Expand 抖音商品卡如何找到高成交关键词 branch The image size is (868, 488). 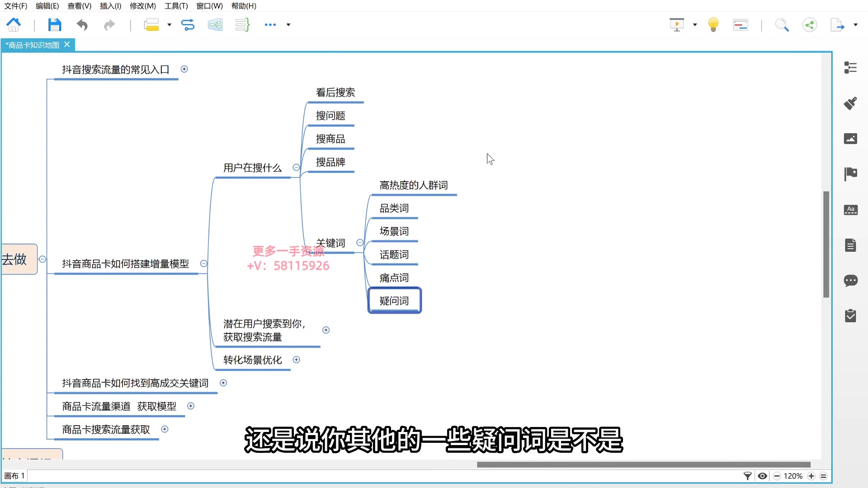[223, 383]
